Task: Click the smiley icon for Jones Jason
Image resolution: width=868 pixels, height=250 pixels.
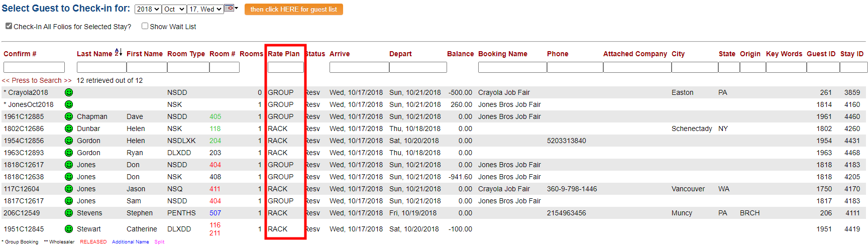Action: pos(69,189)
